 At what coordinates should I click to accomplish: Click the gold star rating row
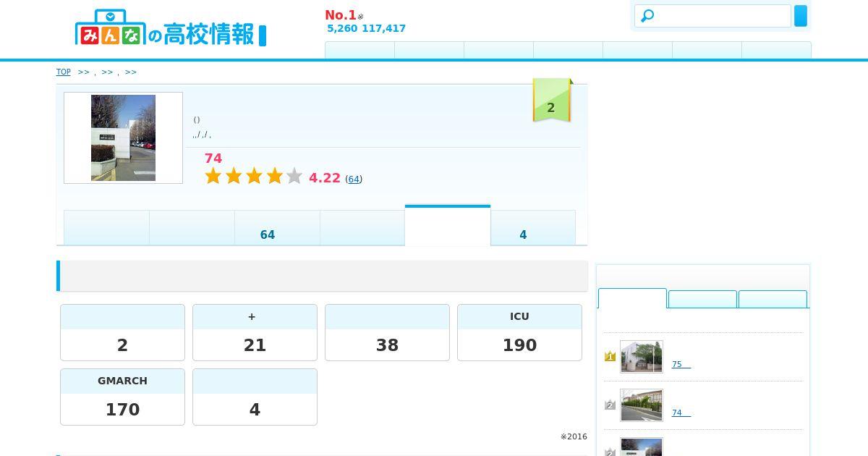pyautogui.click(x=253, y=176)
